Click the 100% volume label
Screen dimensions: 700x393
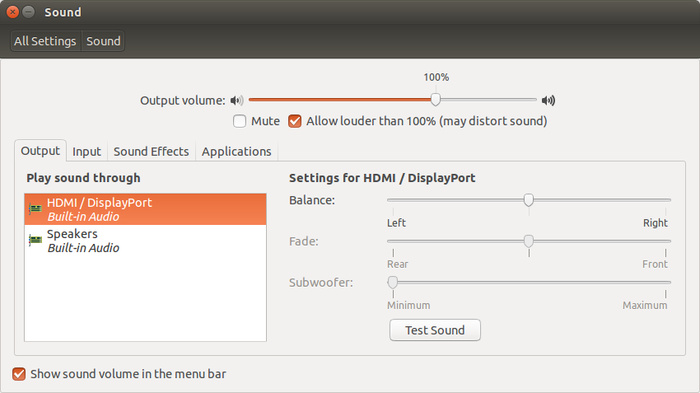(436, 77)
